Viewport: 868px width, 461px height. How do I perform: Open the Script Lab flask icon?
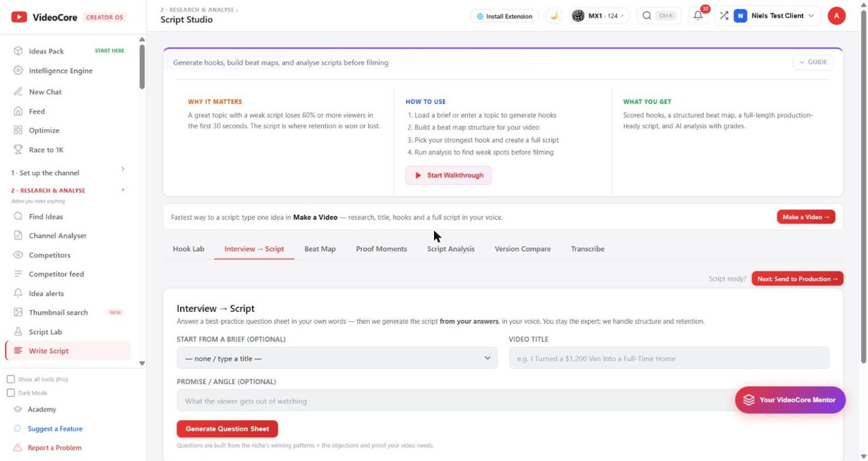[x=18, y=332]
